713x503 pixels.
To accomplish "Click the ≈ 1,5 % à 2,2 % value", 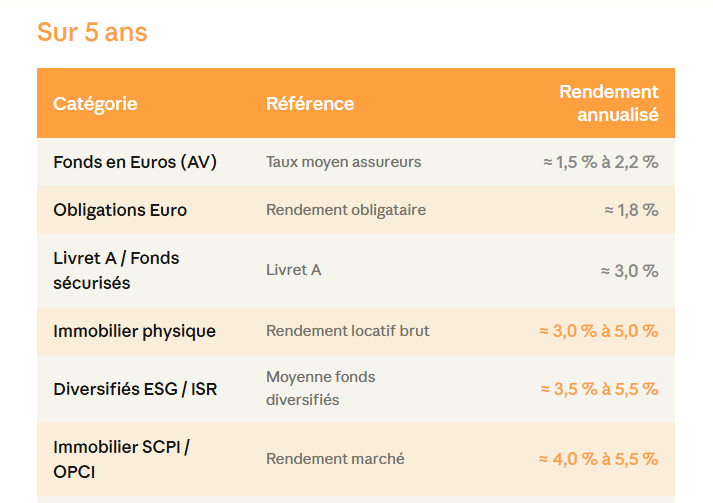I will coord(600,162).
